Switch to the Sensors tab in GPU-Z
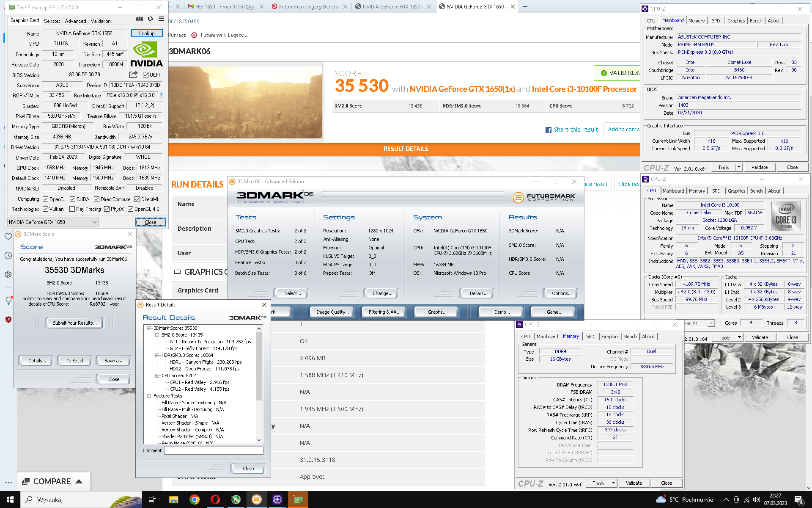This screenshot has height=508, width=812. 52,21
